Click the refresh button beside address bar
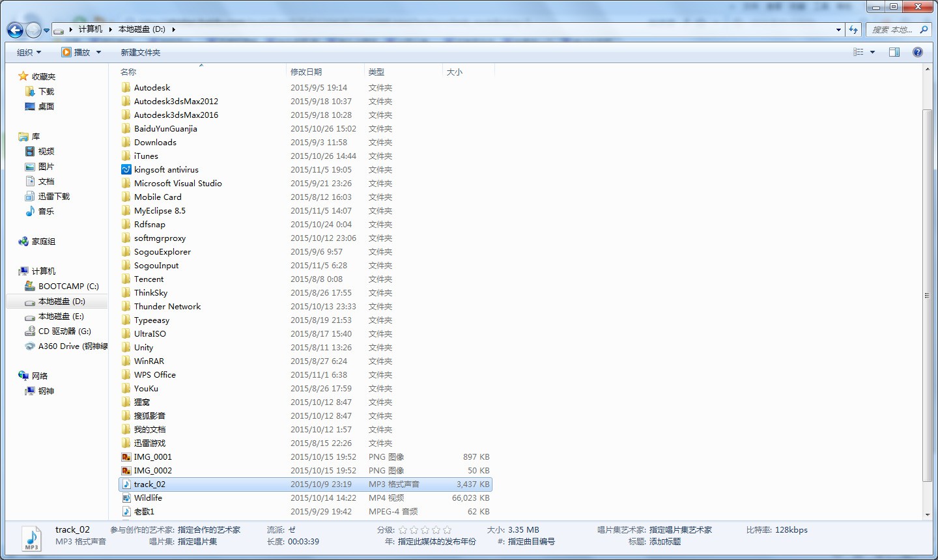 coord(853,29)
